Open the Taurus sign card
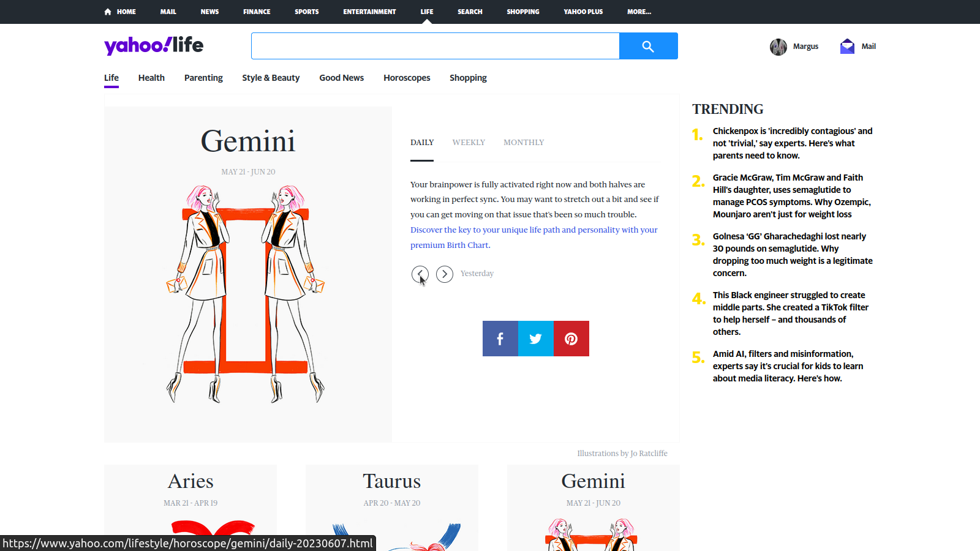980x551 pixels. coord(392,508)
